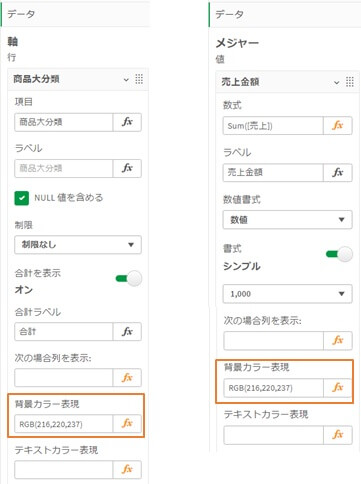Open fx editor for dimension 背景カラー表現
This screenshot has height=484, width=361.
127,424
